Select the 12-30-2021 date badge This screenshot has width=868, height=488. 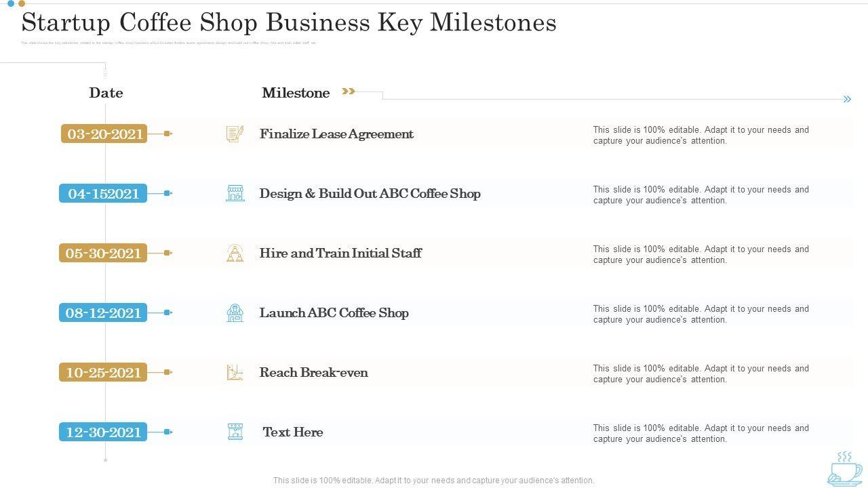click(103, 432)
